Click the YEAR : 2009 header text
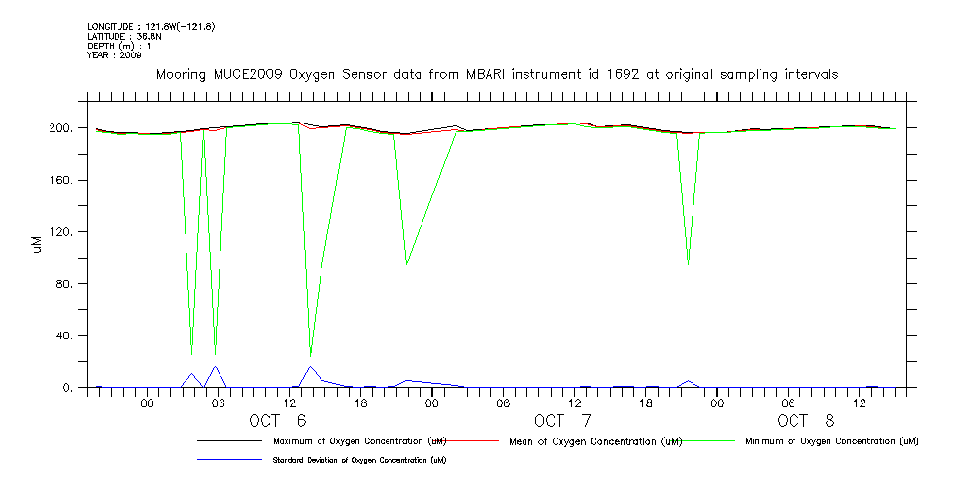 pos(114,55)
